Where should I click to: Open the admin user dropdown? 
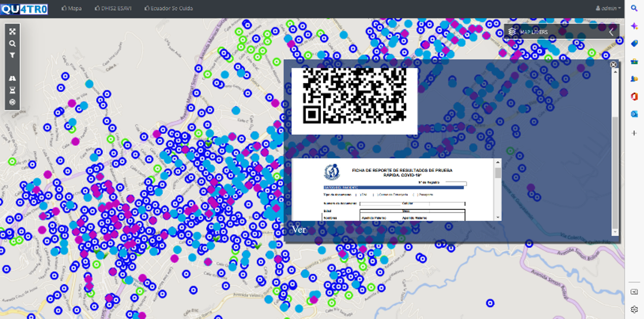608,8
